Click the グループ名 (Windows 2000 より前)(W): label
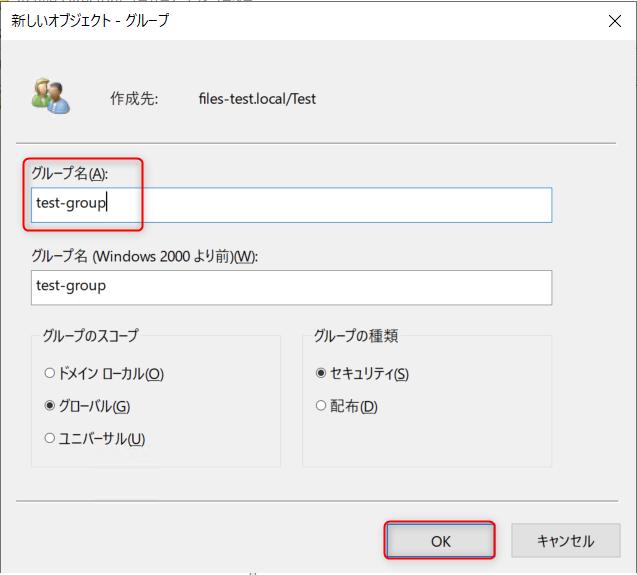637x575 pixels. point(145,256)
